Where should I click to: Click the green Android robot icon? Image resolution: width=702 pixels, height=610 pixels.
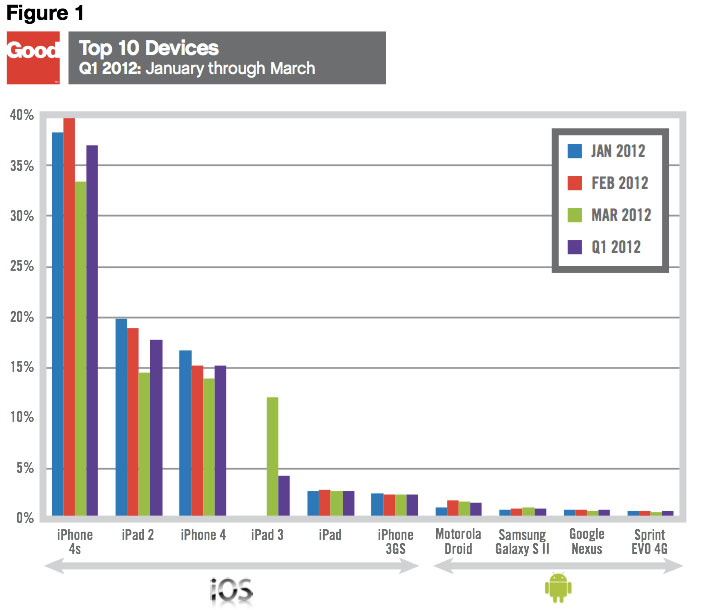[558, 587]
